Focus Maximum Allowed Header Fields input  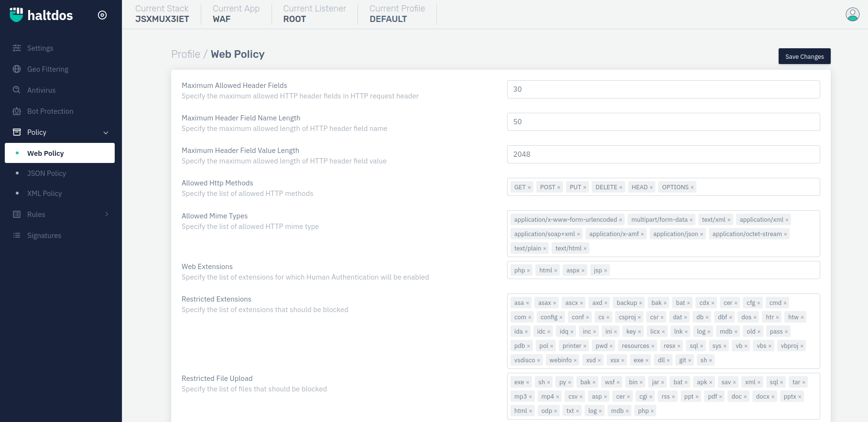[663, 89]
